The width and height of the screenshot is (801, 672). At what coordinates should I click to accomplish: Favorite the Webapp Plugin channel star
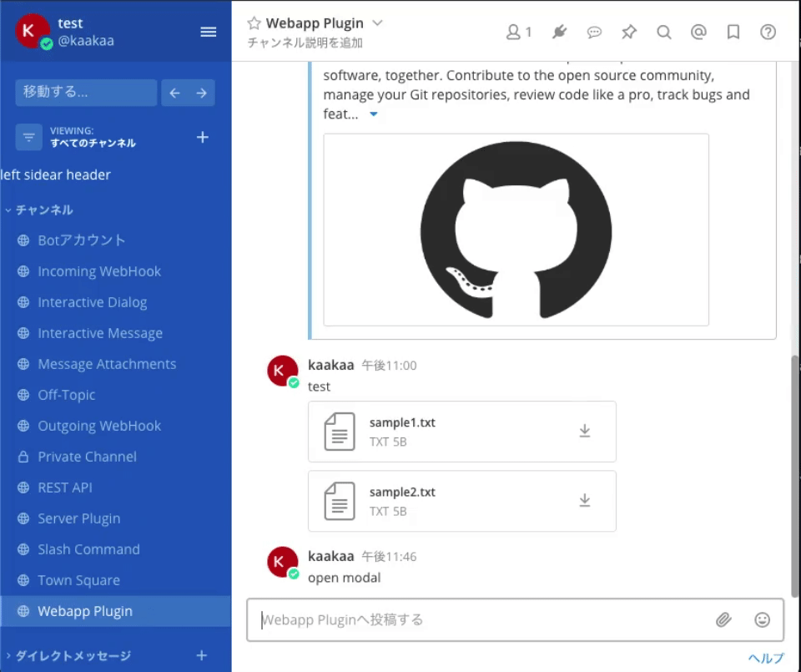tap(254, 23)
